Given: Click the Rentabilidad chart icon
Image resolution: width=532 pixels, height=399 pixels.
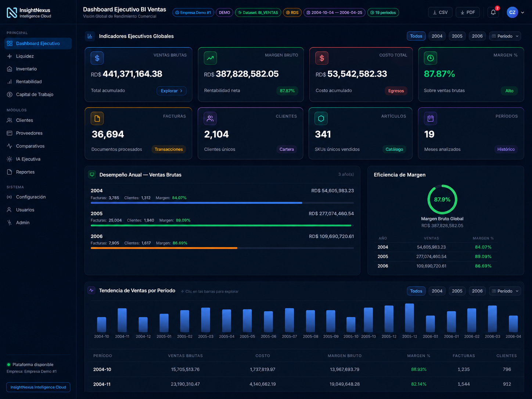Looking at the screenshot, I should (10, 82).
